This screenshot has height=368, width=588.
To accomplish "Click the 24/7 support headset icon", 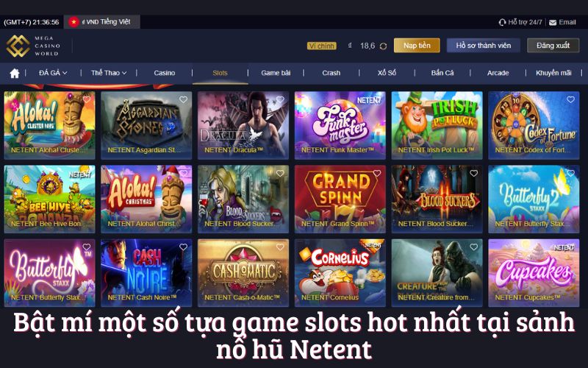I will (502, 23).
